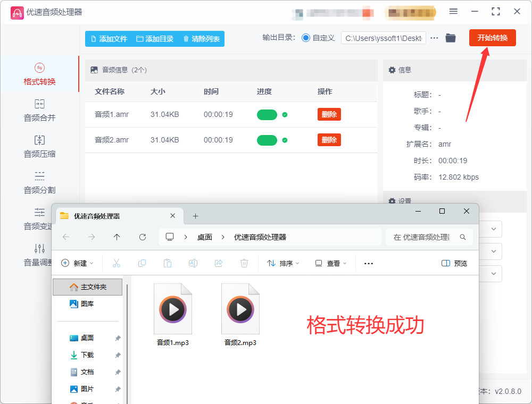Click the Explorer rename icon

[x=193, y=263]
